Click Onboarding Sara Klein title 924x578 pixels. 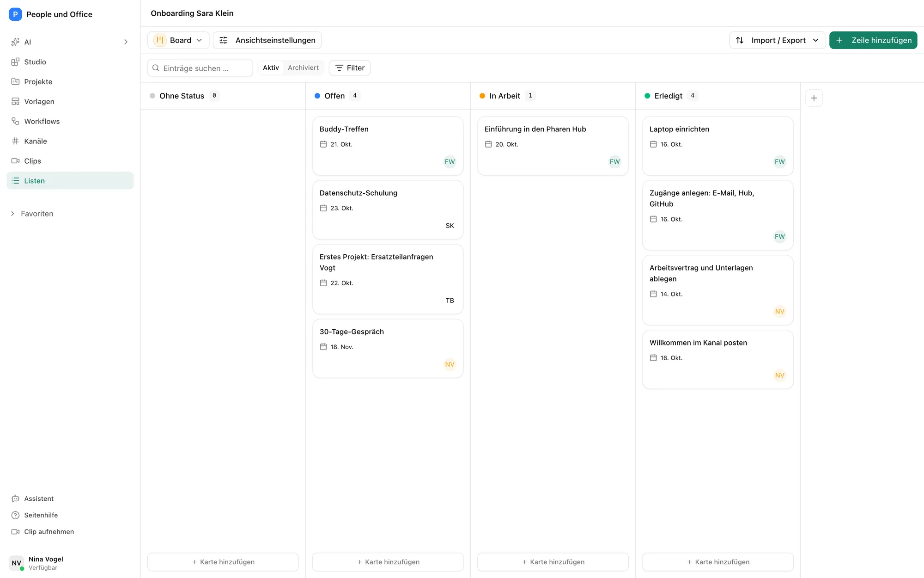click(192, 13)
